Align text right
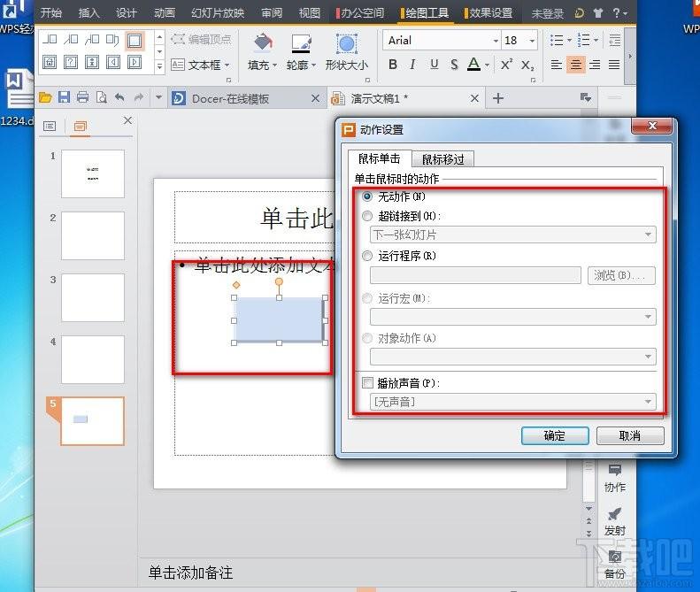700x592 pixels. pos(595,65)
